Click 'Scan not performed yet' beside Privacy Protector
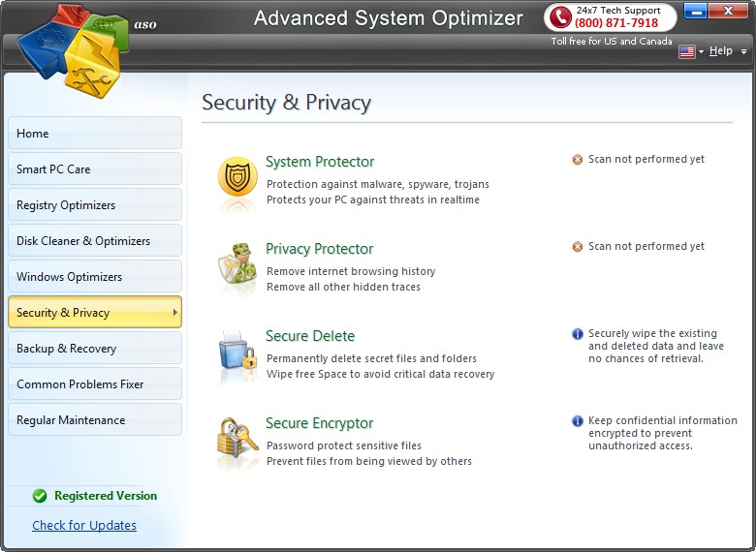This screenshot has height=552, width=756. pos(646,246)
